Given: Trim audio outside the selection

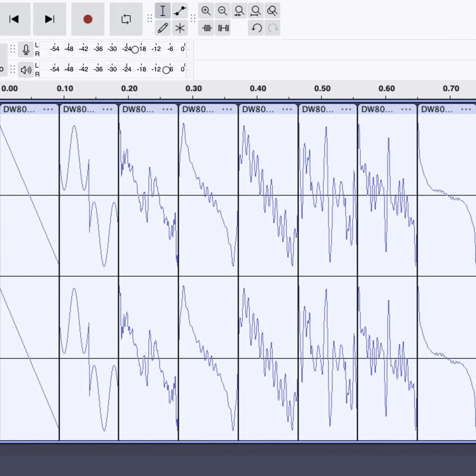Looking at the screenshot, I should (x=206, y=28).
